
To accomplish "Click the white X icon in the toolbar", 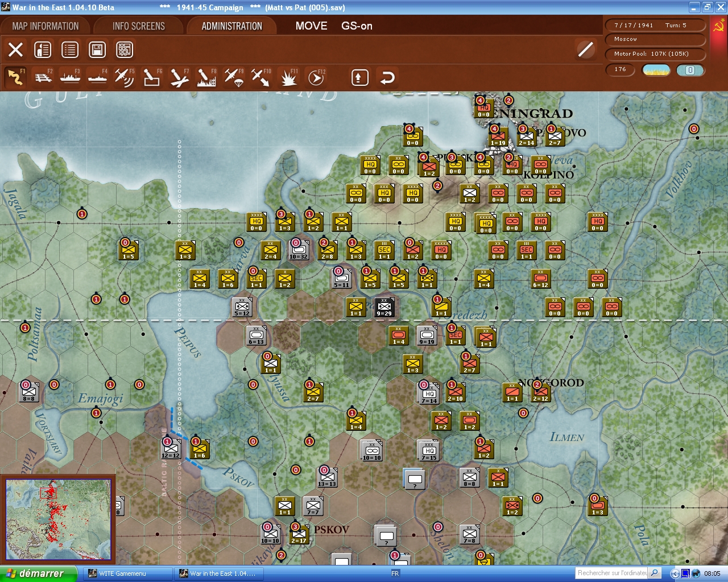I will pos(16,50).
